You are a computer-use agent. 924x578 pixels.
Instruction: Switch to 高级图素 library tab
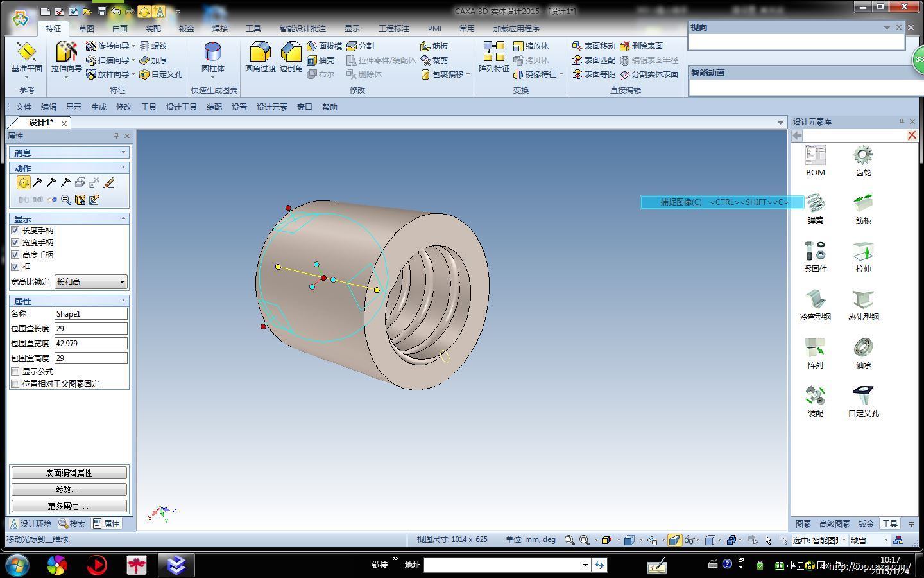tap(835, 524)
